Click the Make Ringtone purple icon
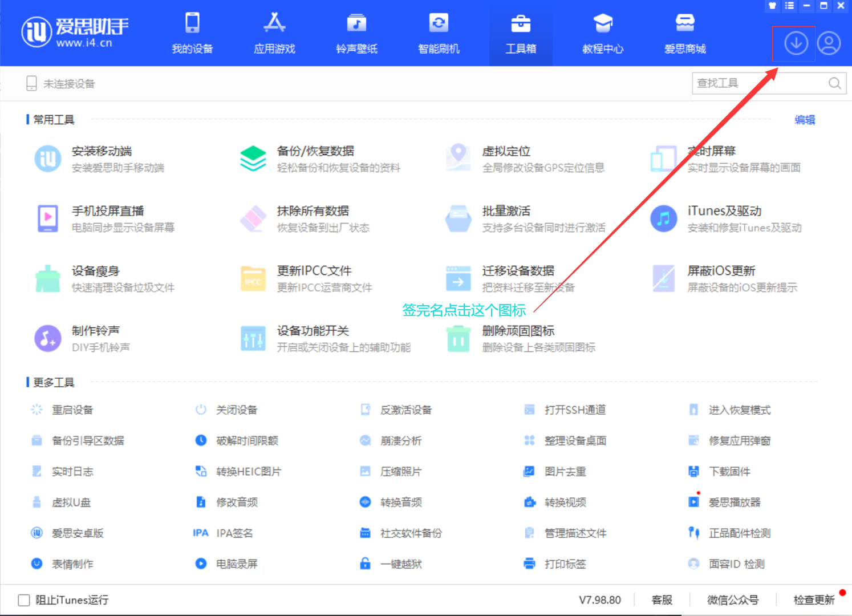 (x=48, y=338)
